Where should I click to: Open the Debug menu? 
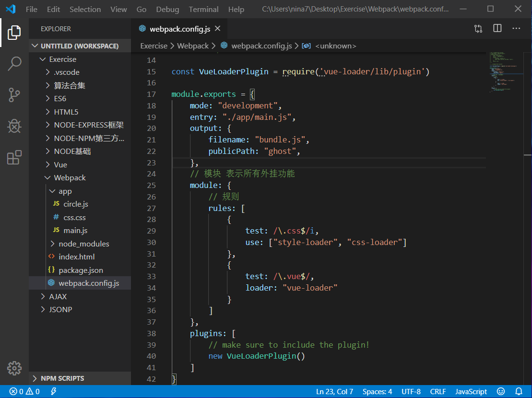[167, 9]
